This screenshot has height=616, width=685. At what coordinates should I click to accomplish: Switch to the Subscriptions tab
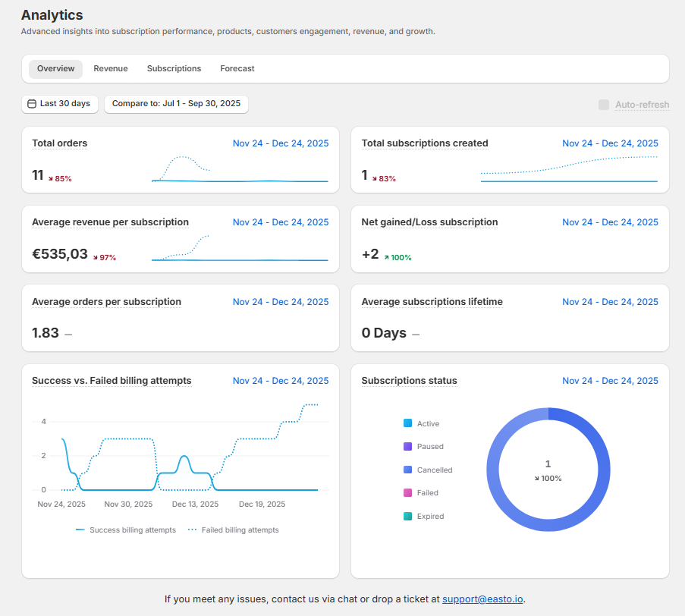point(174,69)
